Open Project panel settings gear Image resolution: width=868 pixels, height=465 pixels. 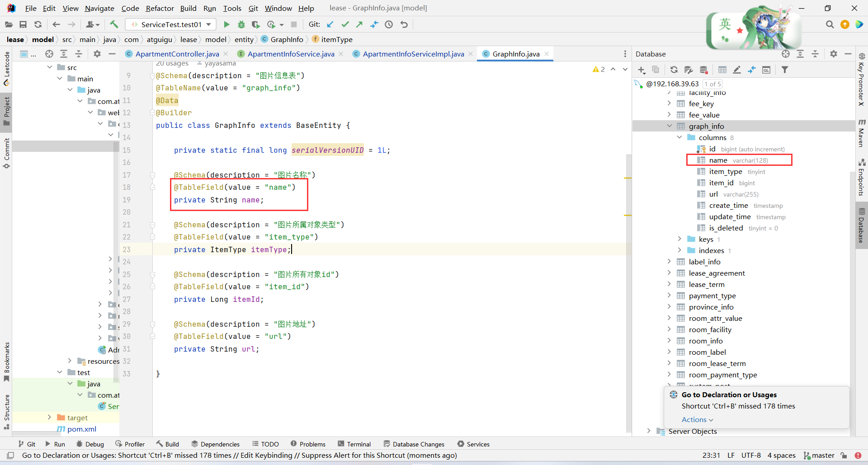pyautogui.click(x=97, y=54)
